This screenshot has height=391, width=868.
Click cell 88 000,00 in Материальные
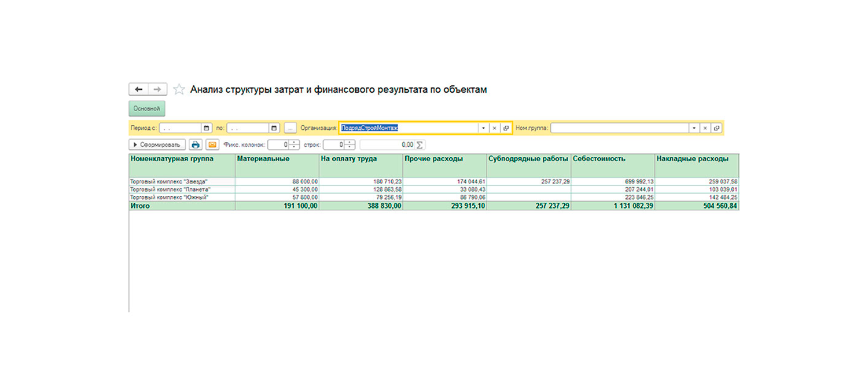click(277, 181)
